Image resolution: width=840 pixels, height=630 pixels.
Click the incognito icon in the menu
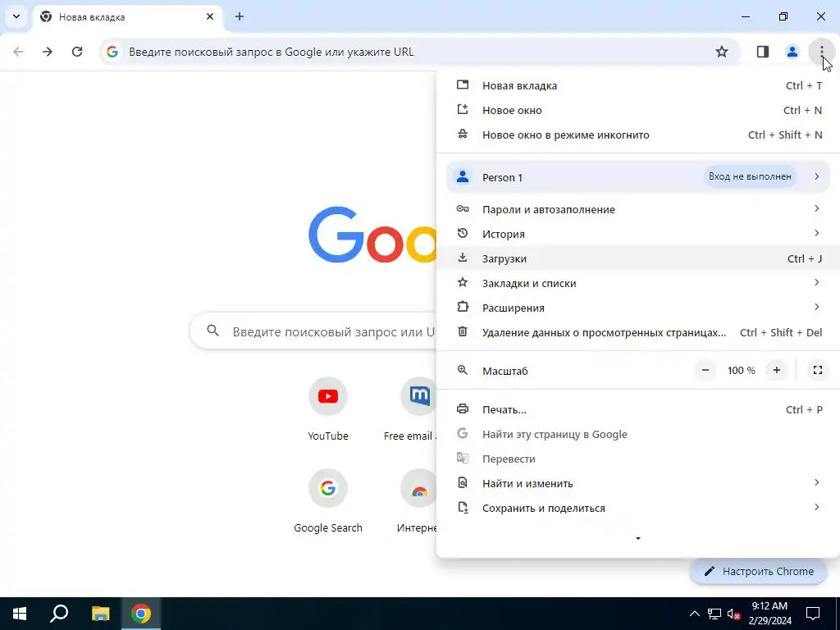(463, 134)
